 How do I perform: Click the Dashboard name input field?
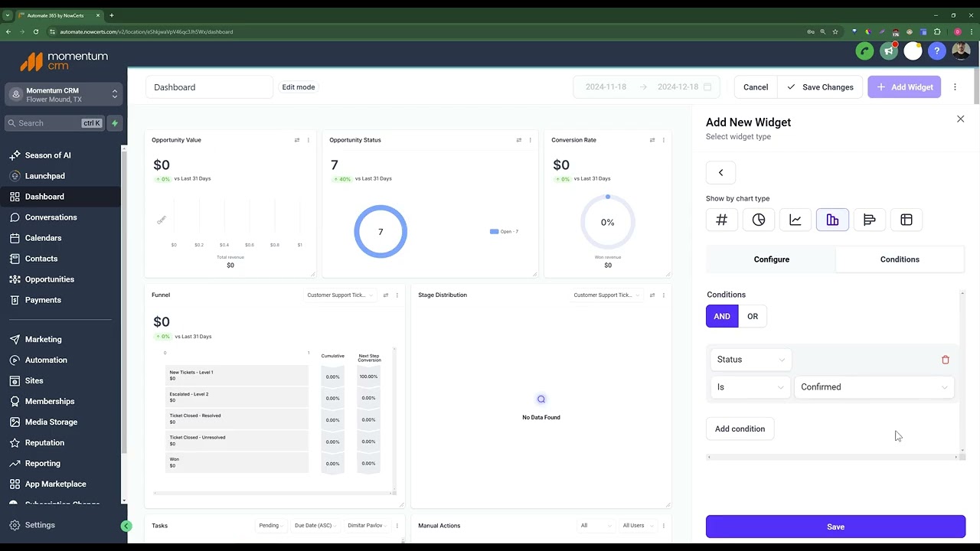209,87
